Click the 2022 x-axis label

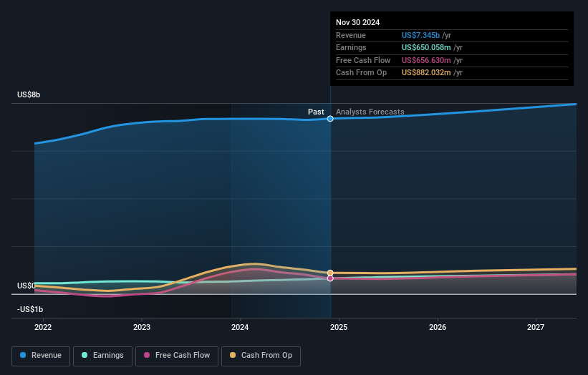pos(43,327)
